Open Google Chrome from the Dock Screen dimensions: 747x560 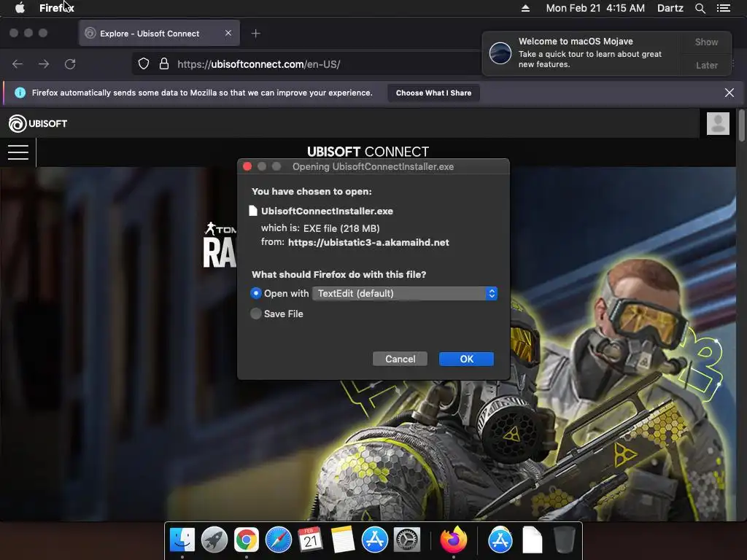click(247, 540)
